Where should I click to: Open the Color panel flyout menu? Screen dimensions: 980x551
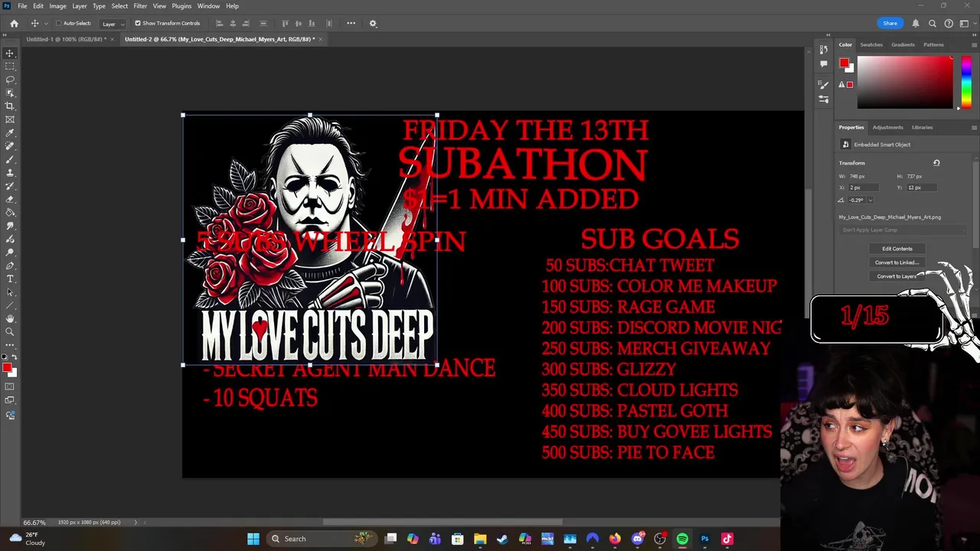974,44
